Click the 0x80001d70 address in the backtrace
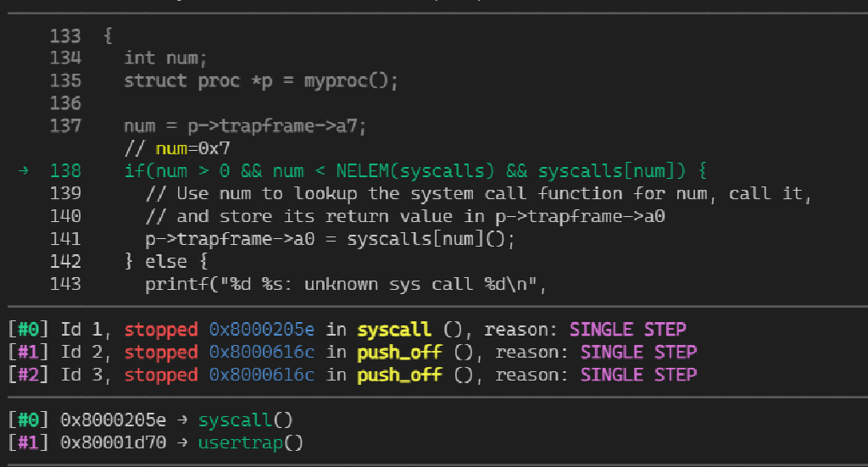The height and width of the screenshot is (467, 868). click(x=113, y=442)
